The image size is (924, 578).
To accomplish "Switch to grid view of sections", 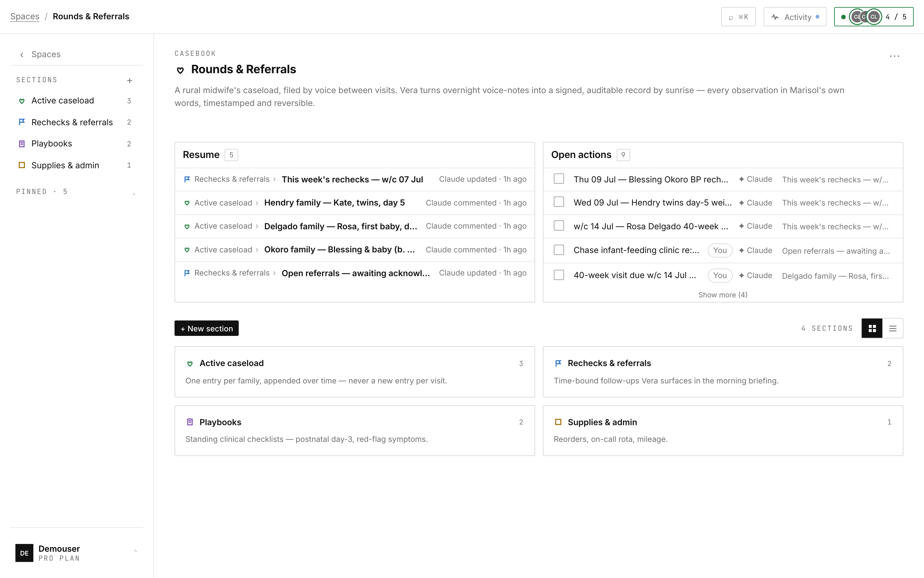I will 872,328.
